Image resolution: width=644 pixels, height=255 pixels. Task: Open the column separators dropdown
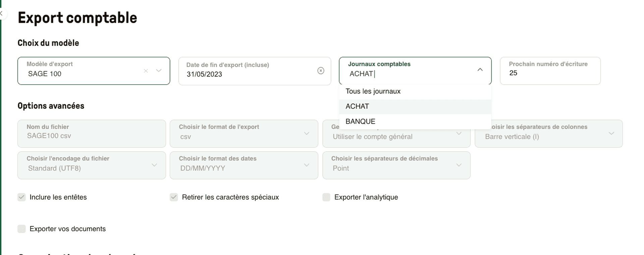tap(549, 134)
